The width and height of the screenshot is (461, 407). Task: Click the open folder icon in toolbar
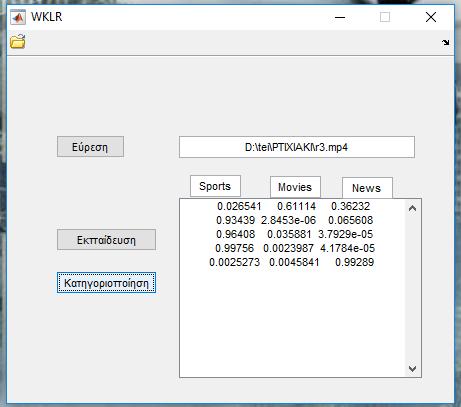pos(18,42)
